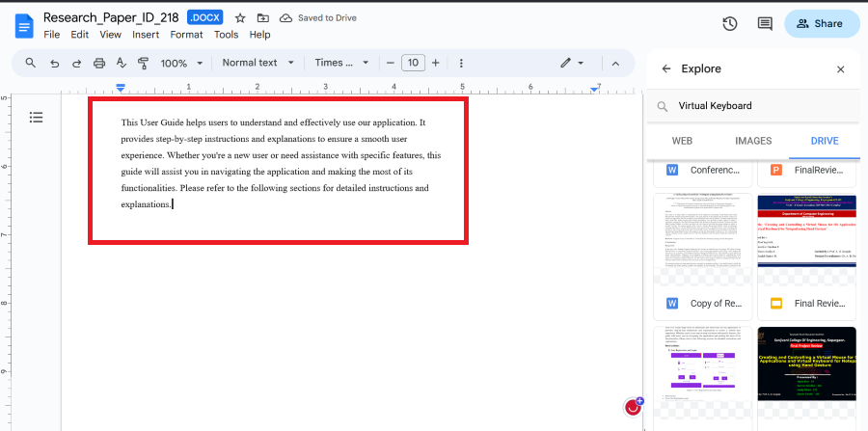This screenshot has width=868, height=431.
Task: Click the font size field showing 10
Action: 413,63
